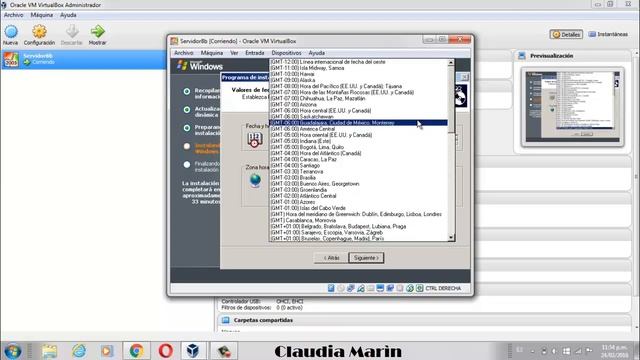Click the keyboard host key indicator icon
This screenshot has height=360, width=640.
point(420,288)
